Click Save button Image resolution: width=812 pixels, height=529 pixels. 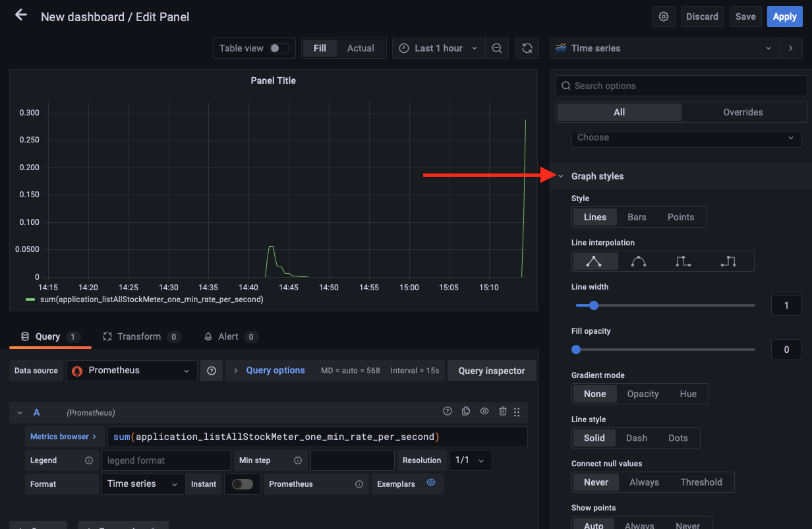745,16
